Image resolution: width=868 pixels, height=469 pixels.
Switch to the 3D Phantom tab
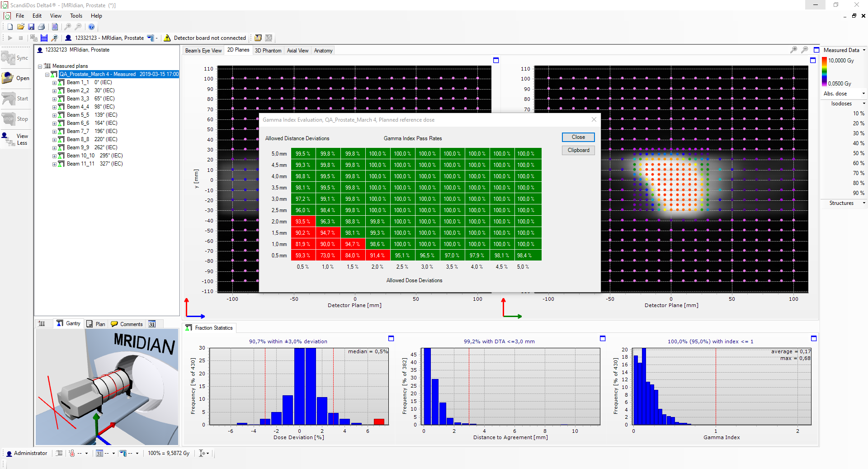268,51
